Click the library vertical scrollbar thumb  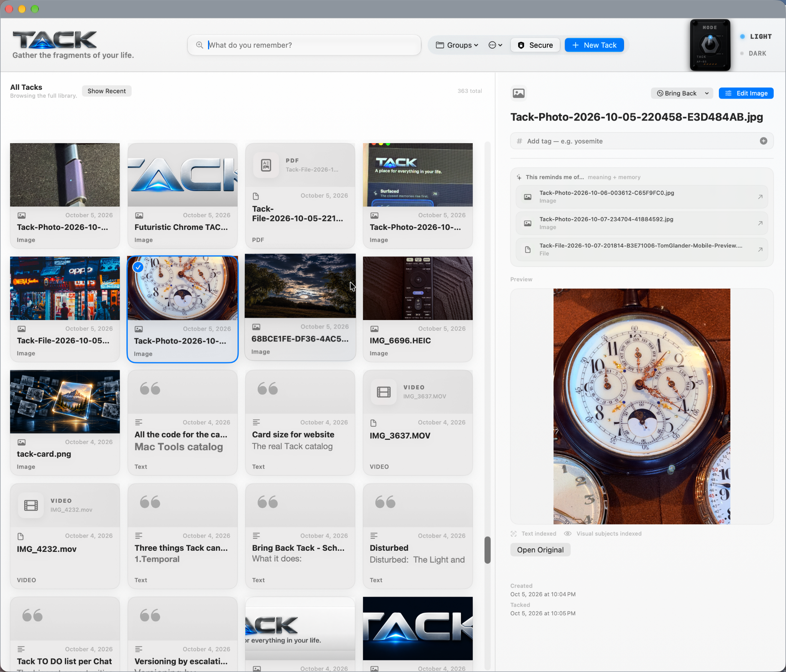(487, 550)
